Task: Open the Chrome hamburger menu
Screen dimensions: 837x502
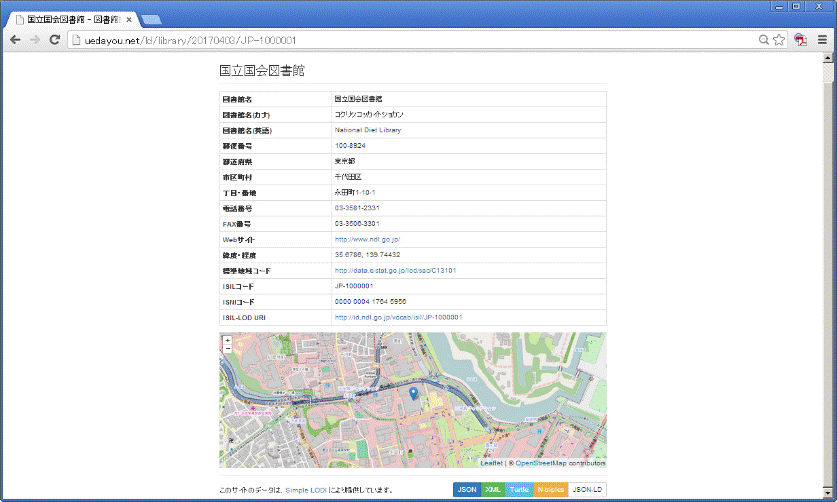Action: click(822, 40)
